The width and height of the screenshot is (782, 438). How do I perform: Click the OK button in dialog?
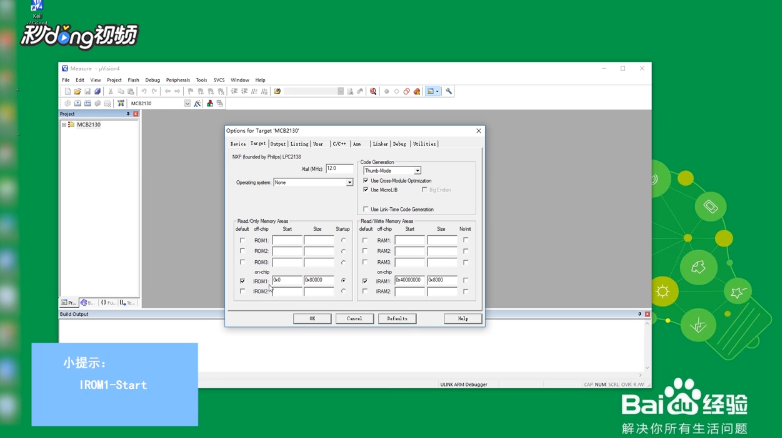click(312, 318)
